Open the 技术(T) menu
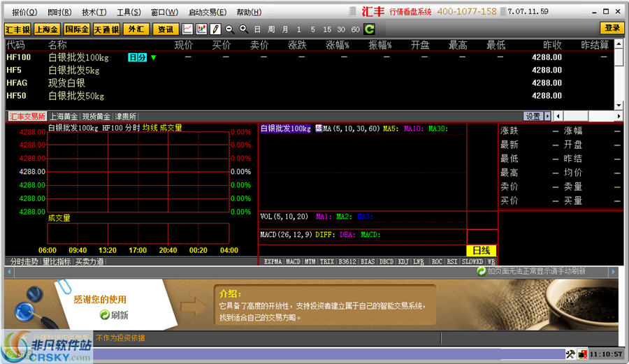The height and width of the screenshot is (364, 629). coord(94,12)
